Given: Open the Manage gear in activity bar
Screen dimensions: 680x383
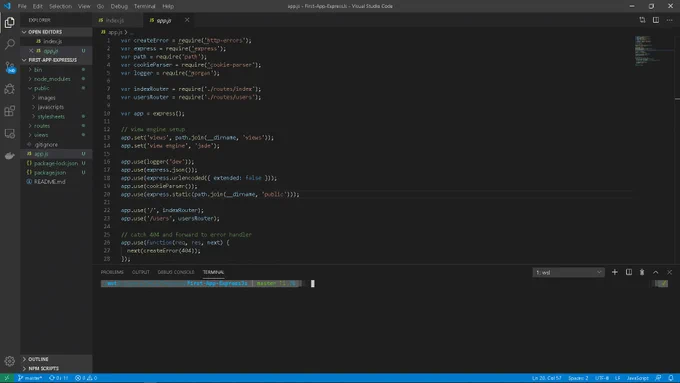Looking at the screenshot, I should [x=10, y=361].
